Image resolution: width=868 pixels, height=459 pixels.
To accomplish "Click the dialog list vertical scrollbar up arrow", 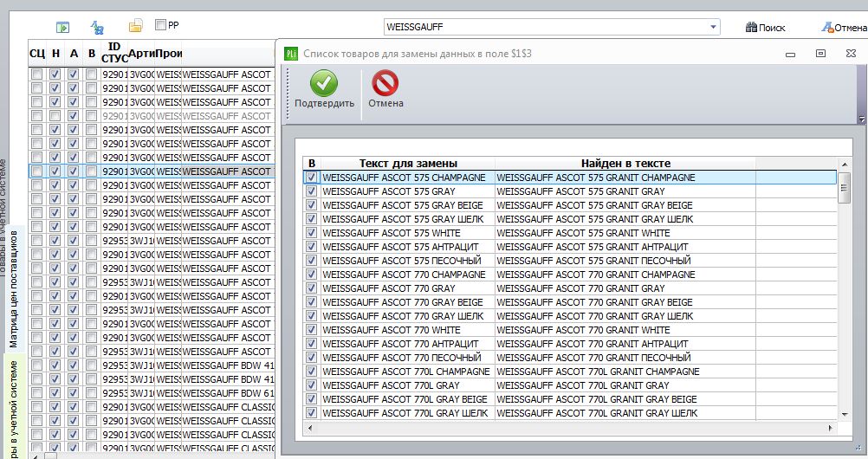I will click(x=845, y=165).
